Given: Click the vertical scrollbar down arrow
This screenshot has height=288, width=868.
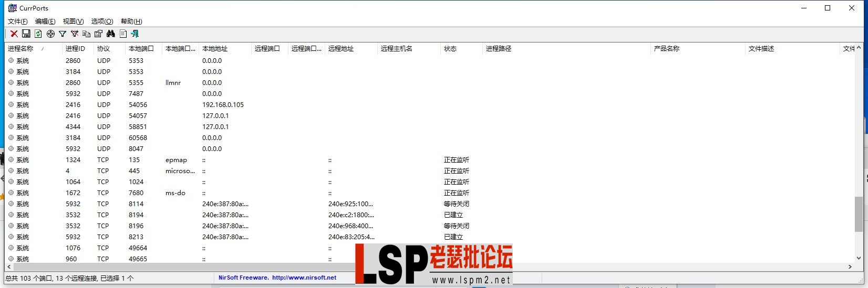Looking at the screenshot, I should [859, 258].
